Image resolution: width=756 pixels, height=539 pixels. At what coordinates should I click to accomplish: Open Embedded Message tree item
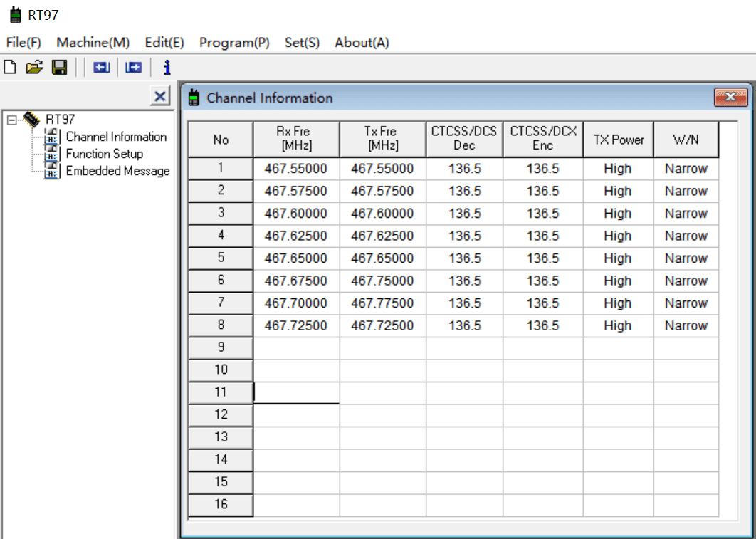pyautogui.click(x=117, y=171)
